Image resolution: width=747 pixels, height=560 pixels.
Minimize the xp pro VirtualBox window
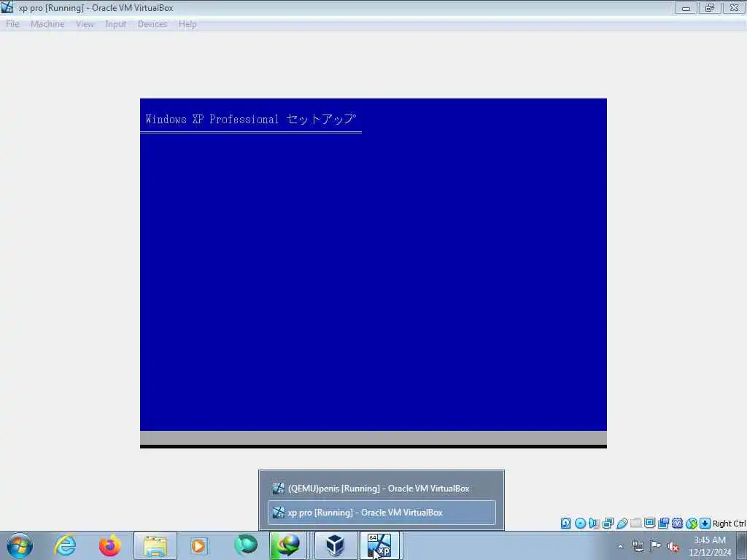(x=686, y=7)
